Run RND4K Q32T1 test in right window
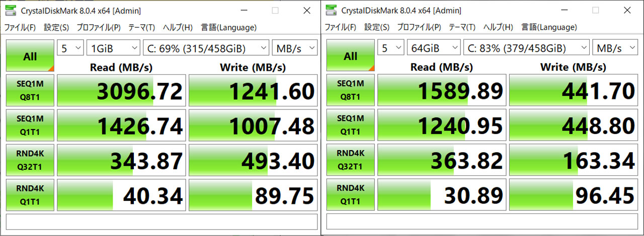Viewport: 644px width, 236px height. [x=351, y=160]
